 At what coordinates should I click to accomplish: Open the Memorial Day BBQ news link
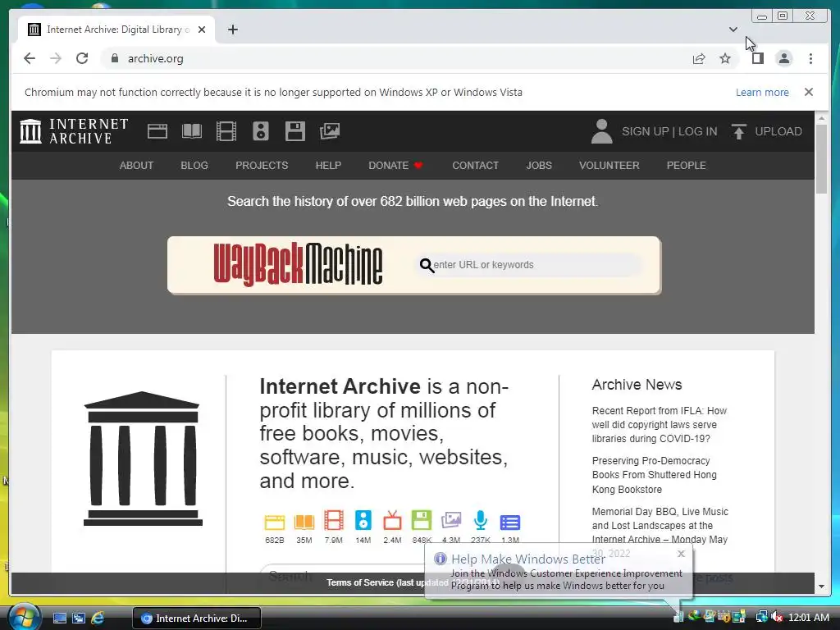[660, 526]
